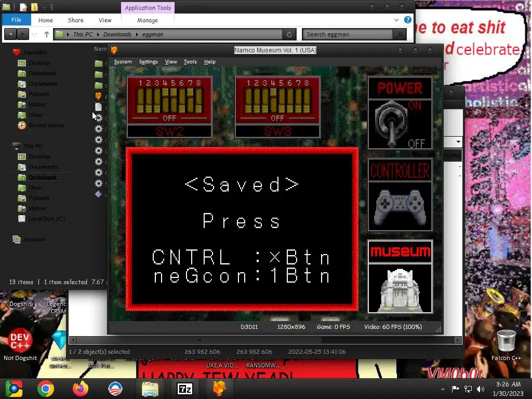
Task: Select Network in the navigation pane
Action: point(34,239)
